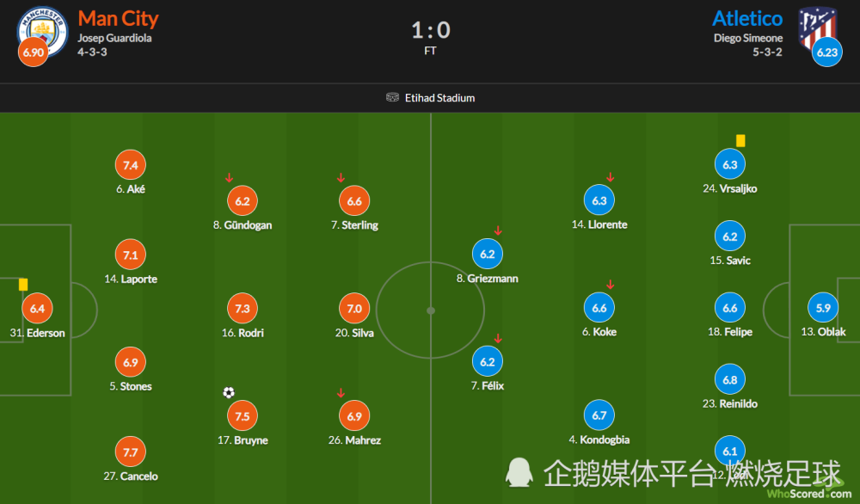Click Griezmann's red substitution arrow
This screenshot has height=504, width=860.
click(x=498, y=230)
